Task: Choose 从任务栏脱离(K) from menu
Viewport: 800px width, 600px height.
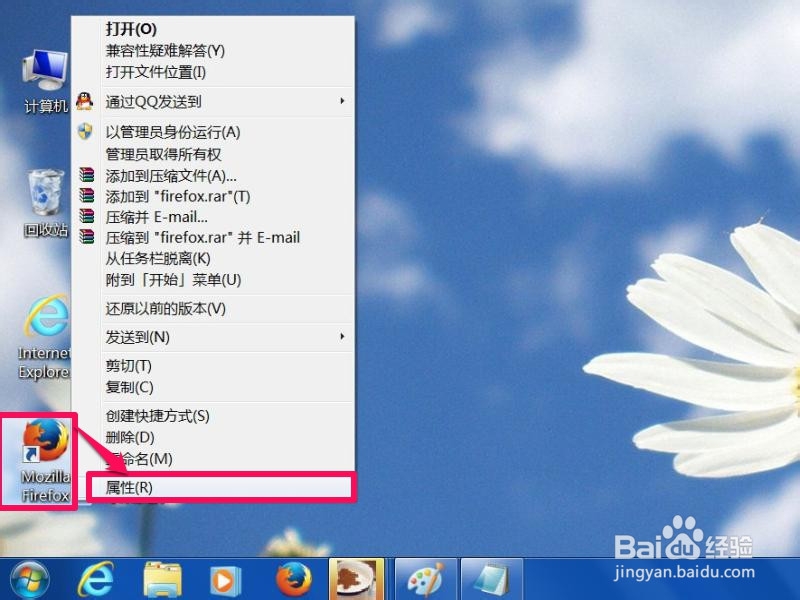Action: (158, 259)
